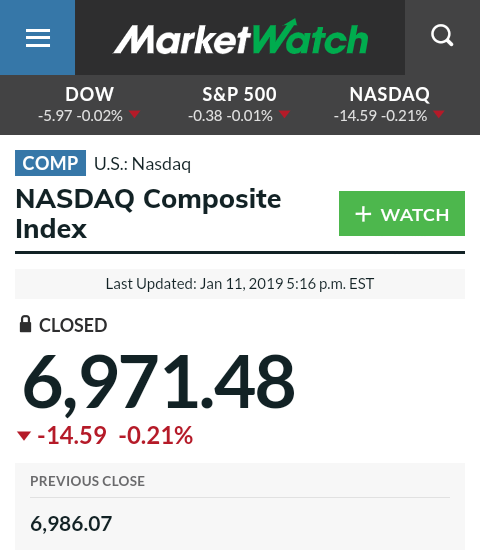This screenshot has height=559, width=480.
Task: Open the DOW index in ticker bar
Action: (x=89, y=105)
